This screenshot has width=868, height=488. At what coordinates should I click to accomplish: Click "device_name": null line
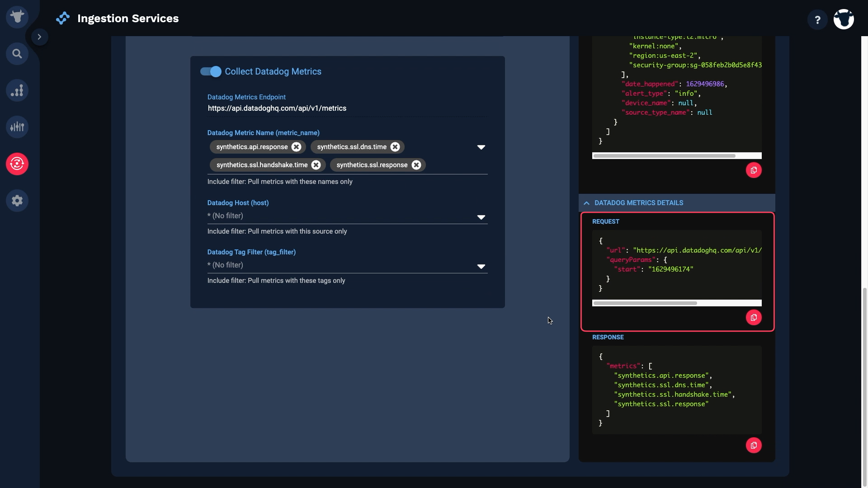pos(659,103)
